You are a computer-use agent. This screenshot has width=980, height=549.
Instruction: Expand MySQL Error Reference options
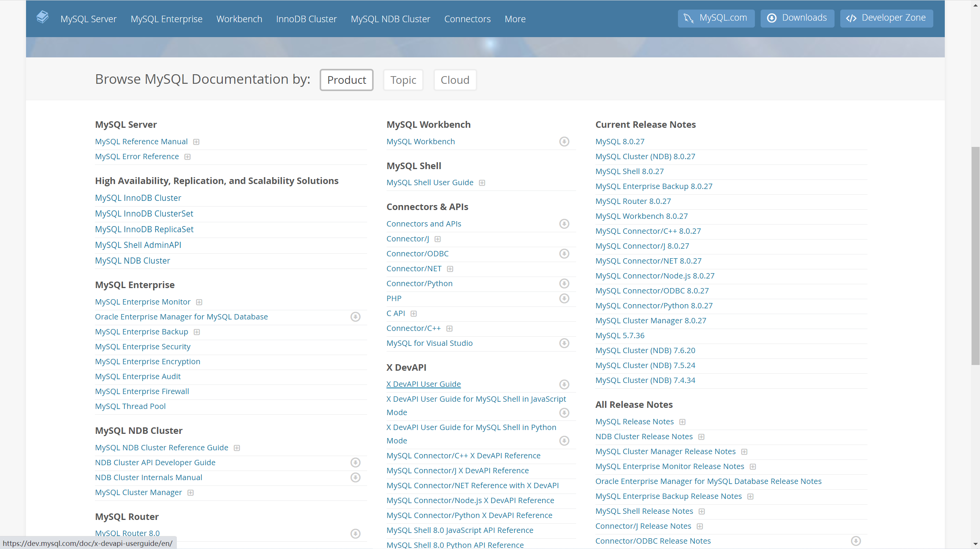tap(188, 157)
